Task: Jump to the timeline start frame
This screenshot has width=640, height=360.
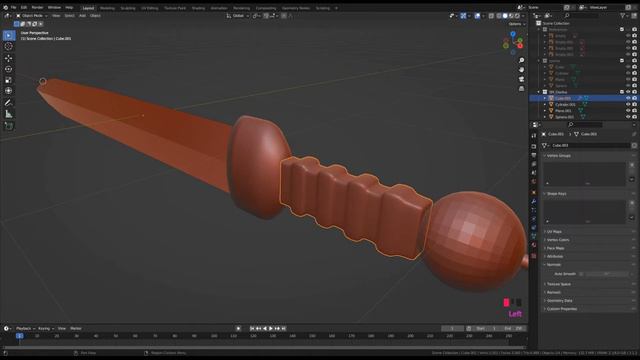Action: point(252,329)
